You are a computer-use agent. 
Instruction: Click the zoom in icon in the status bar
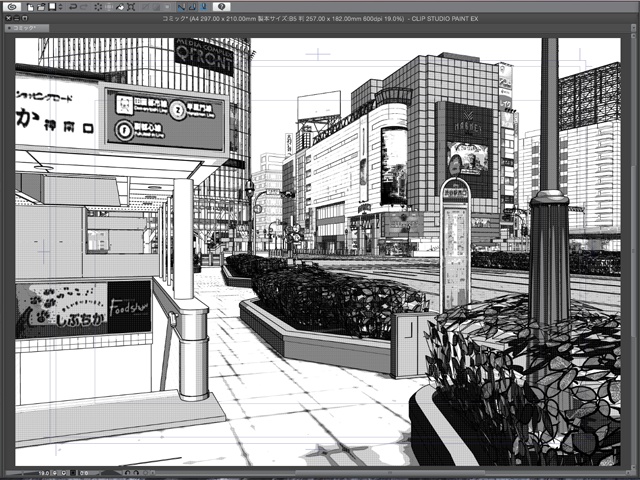[x=64, y=473]
